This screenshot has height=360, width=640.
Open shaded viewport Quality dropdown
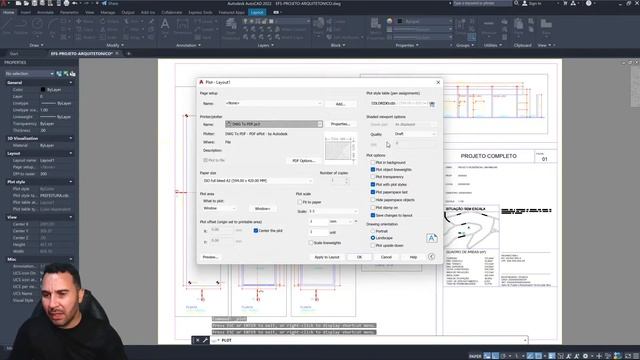pyautogui.click(x=415, y=134)
